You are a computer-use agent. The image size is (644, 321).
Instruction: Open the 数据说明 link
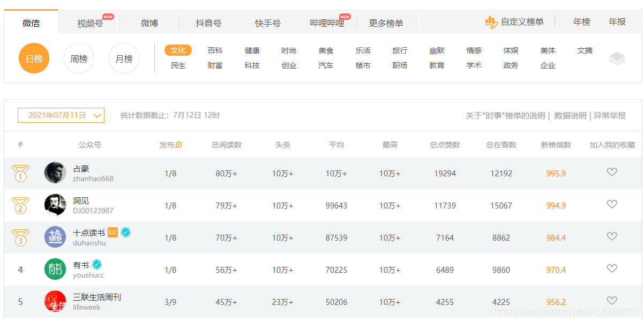coord(571,116)
